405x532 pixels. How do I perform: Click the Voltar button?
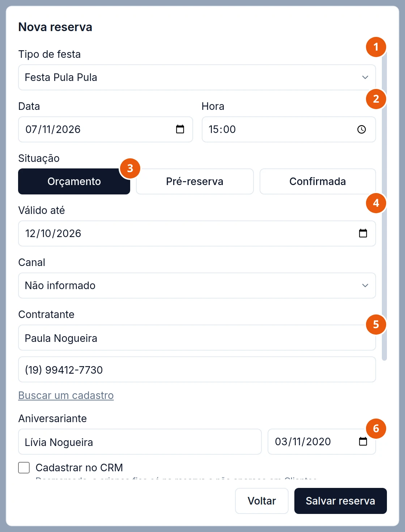click(x=262, y=501)
